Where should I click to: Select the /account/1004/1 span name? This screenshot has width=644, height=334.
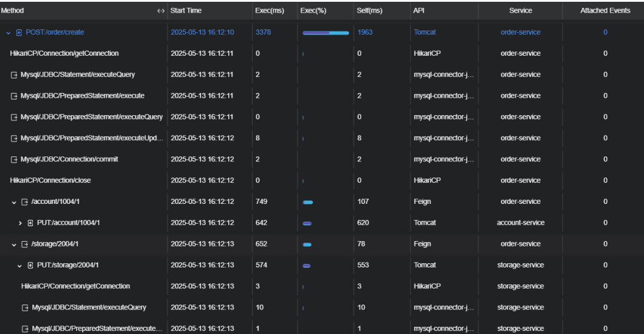pyautogui.click(x=55, y=201)
